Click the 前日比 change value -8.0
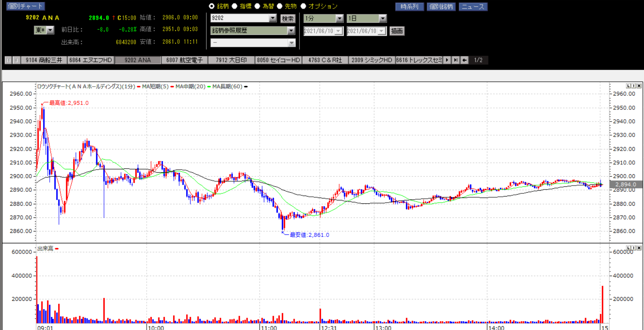Image resolution: width=644 pixels, height=330 pixels. (x=103, y=30)
